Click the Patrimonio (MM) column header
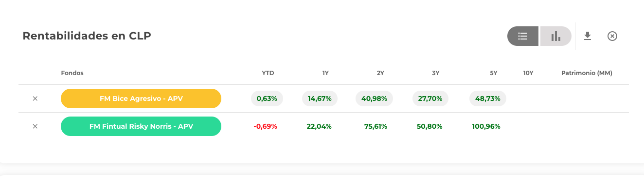Viewport: 644px width, 177px height. click(x=587, y=73)
